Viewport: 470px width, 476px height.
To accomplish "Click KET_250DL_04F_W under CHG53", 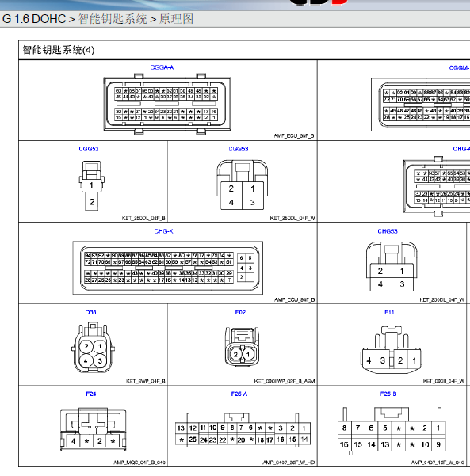I will point(441,300).
